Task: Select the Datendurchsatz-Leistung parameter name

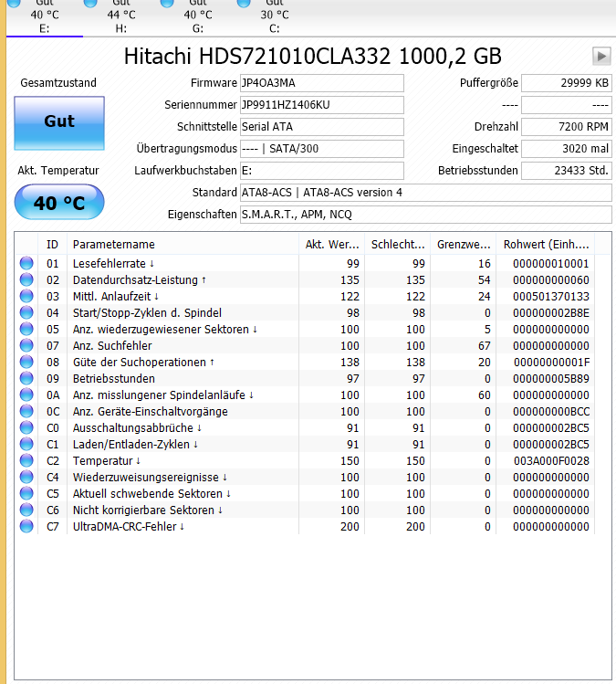Action: coord(139,280)
